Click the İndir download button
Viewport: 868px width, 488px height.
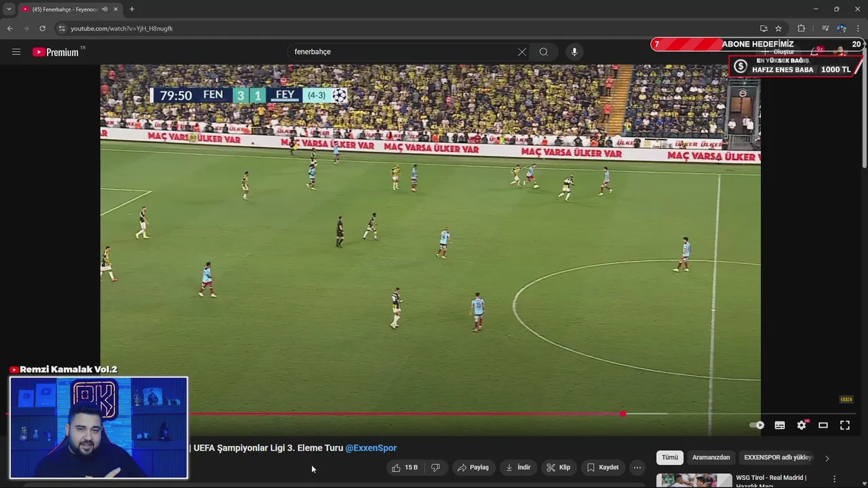[x=518, y=468]
